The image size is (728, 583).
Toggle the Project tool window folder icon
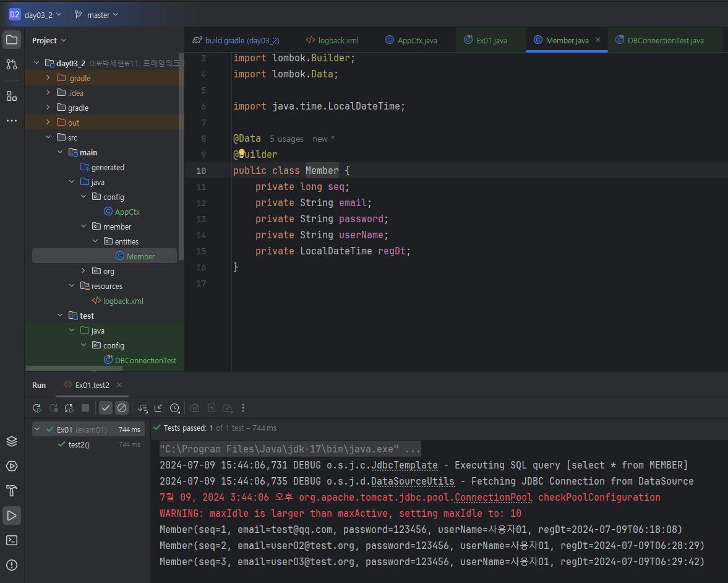[x=12, y=40]
